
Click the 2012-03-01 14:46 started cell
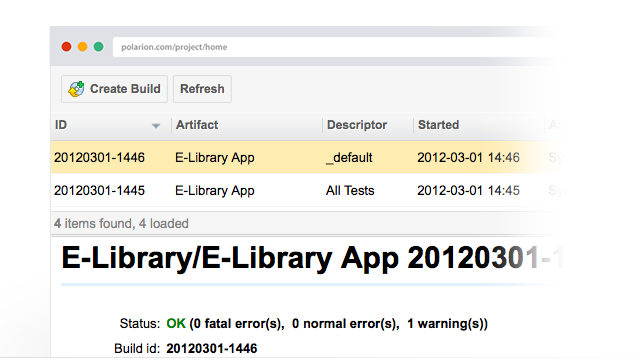tap(468, 158)
